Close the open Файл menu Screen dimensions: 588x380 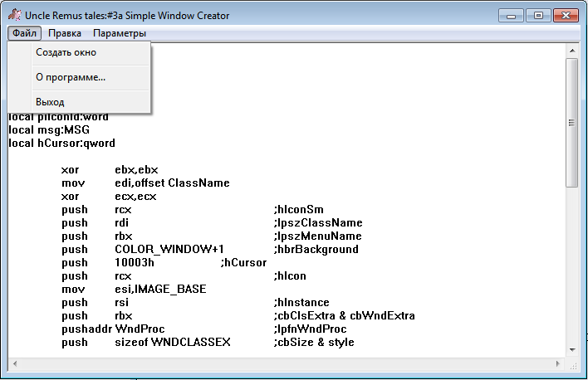coord(25,33)
